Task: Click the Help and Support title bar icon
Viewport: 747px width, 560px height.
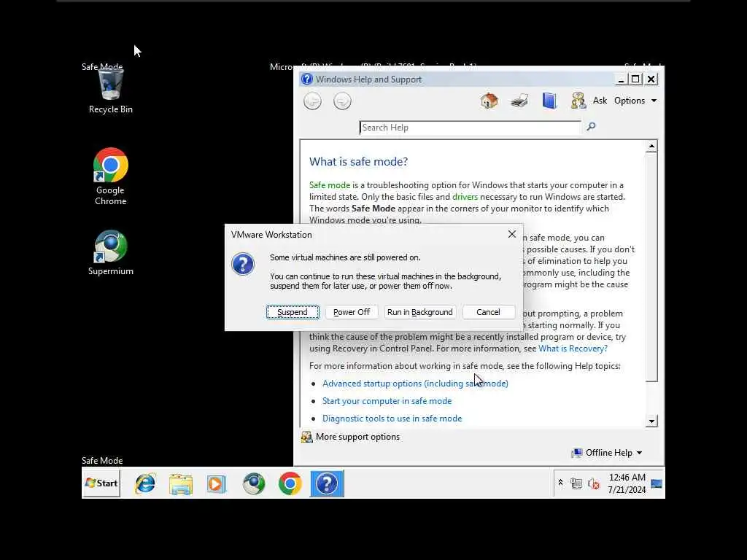Action: [x=307, y=79]
